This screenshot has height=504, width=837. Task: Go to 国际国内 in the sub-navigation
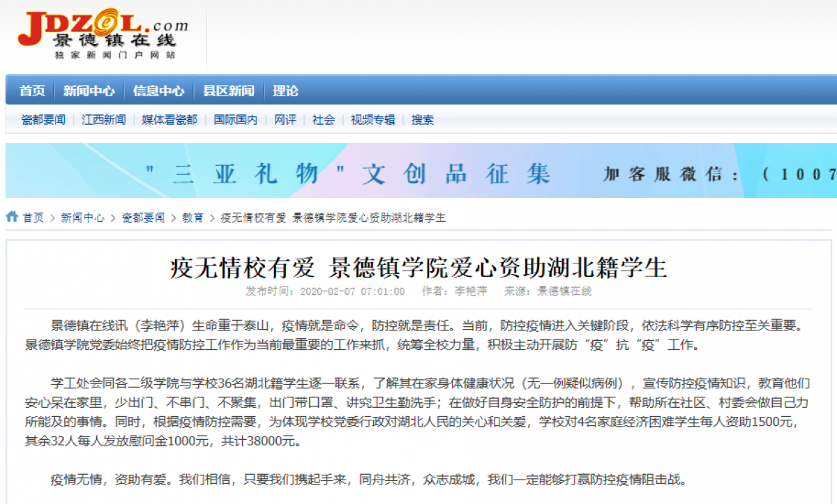tap(236, 120)
